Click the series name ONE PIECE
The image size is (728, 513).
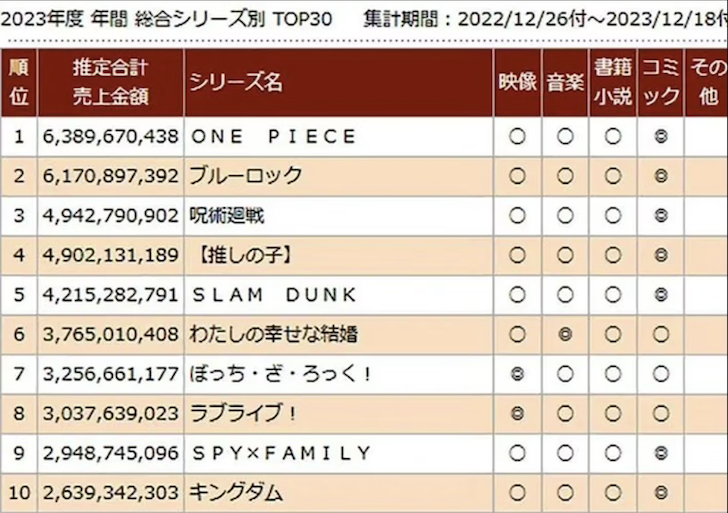coord(273,136)
